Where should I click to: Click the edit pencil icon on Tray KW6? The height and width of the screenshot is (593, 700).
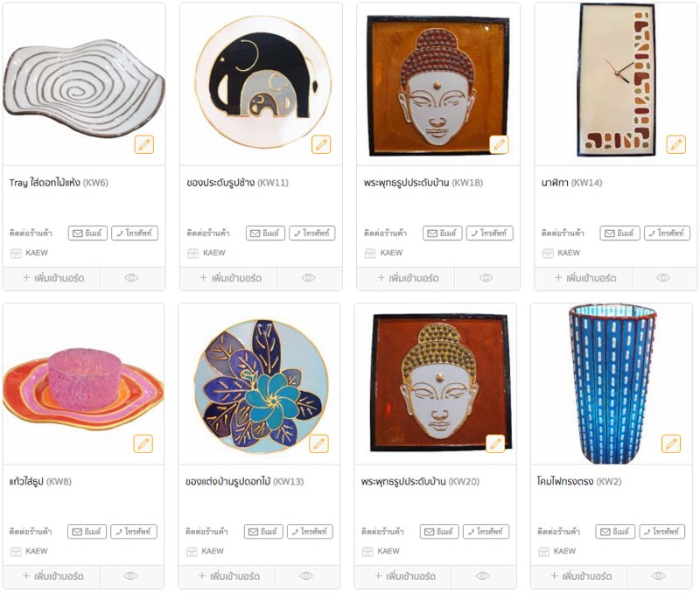144,144
